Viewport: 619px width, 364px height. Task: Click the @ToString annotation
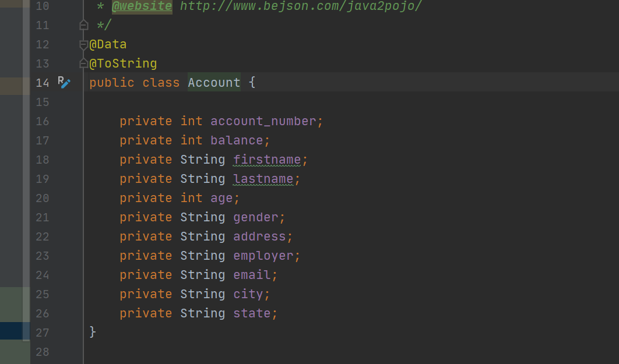pyautogui.click(x=123, y=63)
